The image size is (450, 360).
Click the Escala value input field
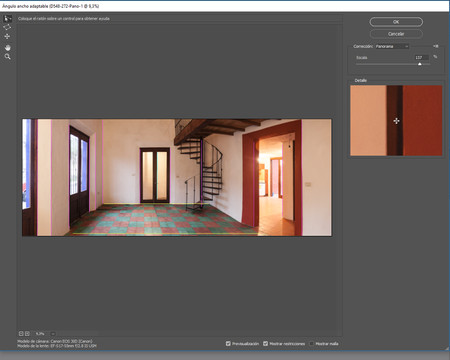pyautogui.click(x=422, y=57)
